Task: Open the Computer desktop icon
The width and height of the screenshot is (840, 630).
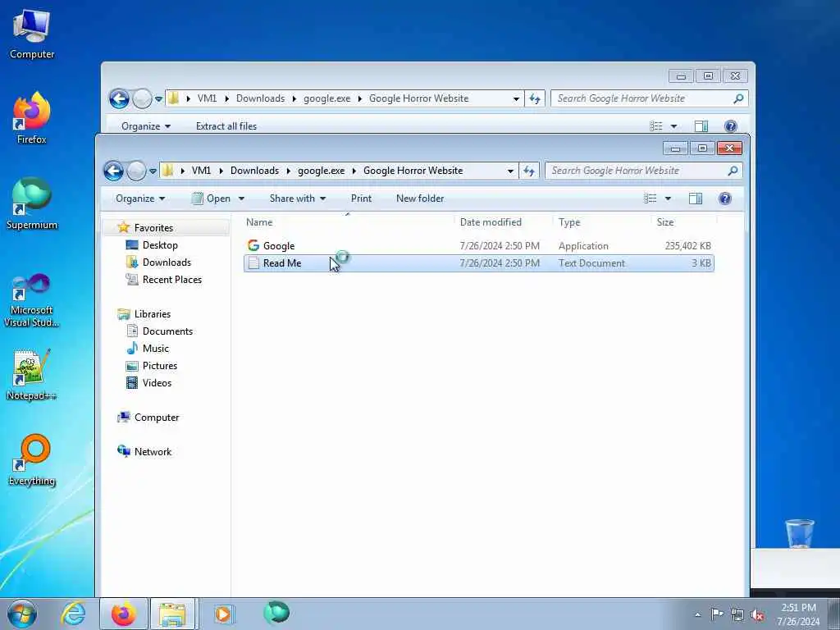Action: pos(32,34)
